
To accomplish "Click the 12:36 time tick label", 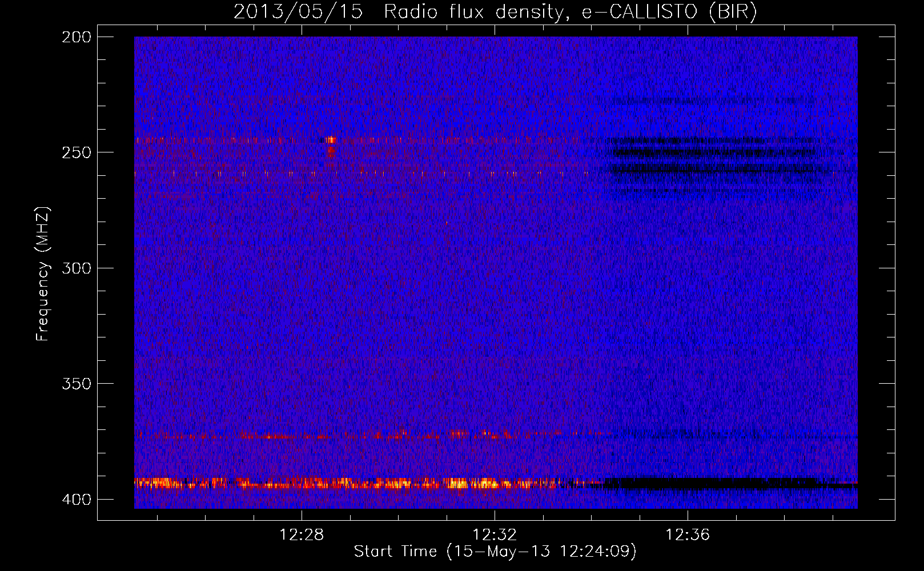I will [688, 535].
